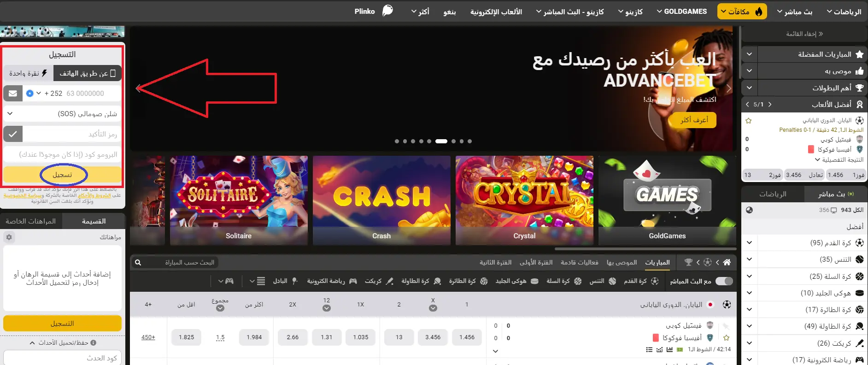Screen dimensions: 868x365
Task: Click the envelope SMS icon button
Action: 13,94
